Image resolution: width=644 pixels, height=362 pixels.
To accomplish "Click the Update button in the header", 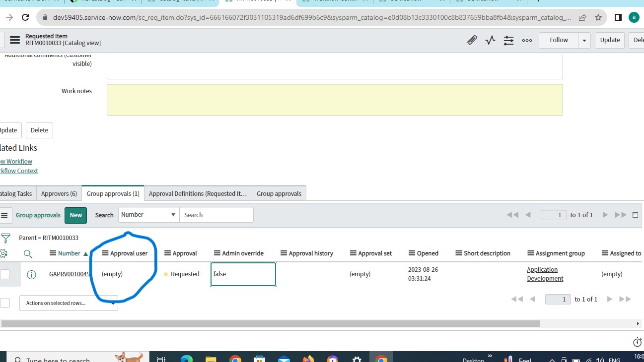I will tap(609, 40).
